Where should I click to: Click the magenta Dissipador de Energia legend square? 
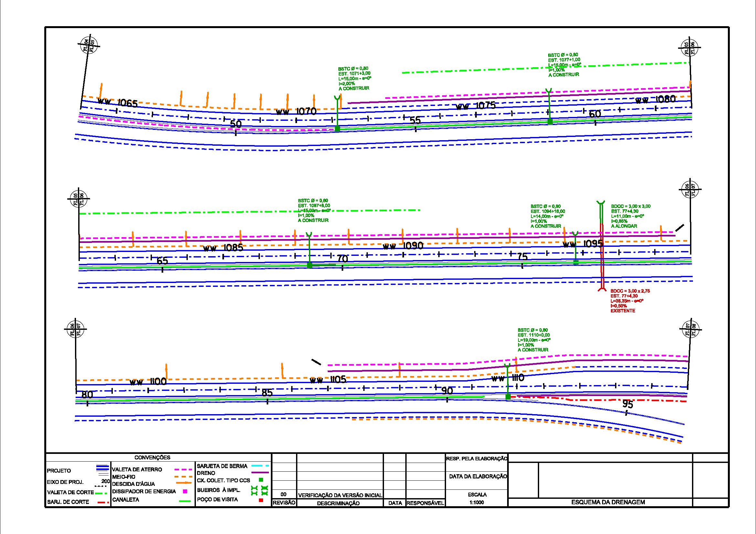tap(185, 491)
